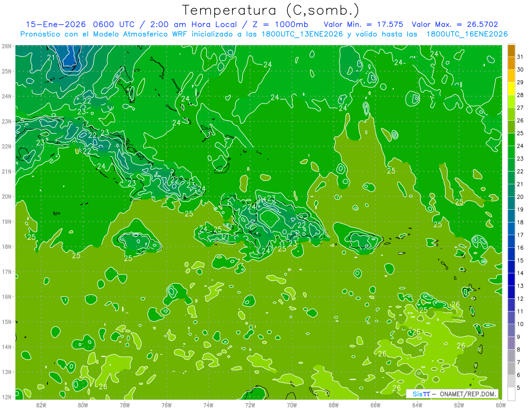Click color bar label "17"

[x=520, y=235]
